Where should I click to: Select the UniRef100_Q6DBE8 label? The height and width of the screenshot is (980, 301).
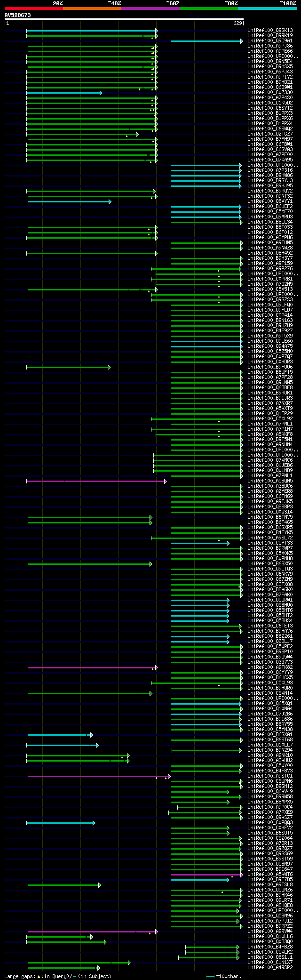click(x=270, y=388)
